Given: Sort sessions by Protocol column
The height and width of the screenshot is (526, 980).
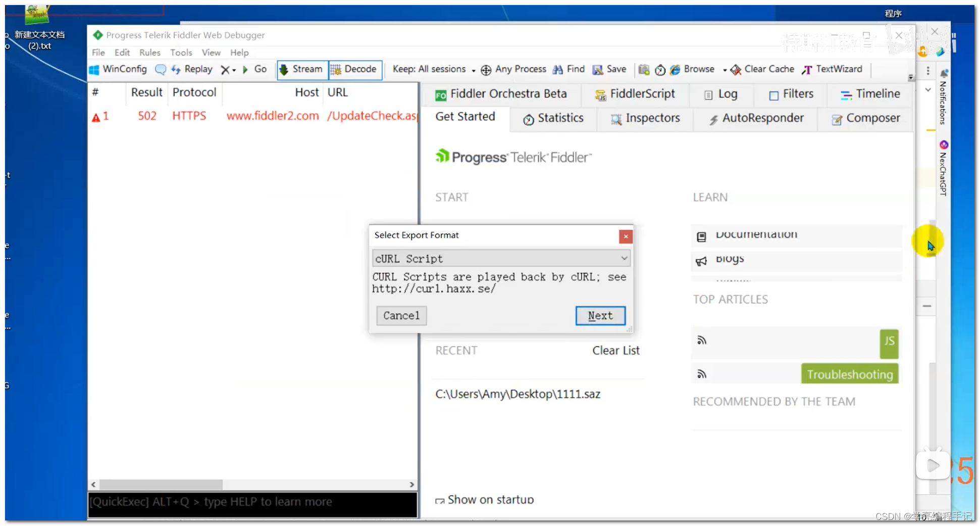Looking at the screenshot, I should click(x=194, y=92).
